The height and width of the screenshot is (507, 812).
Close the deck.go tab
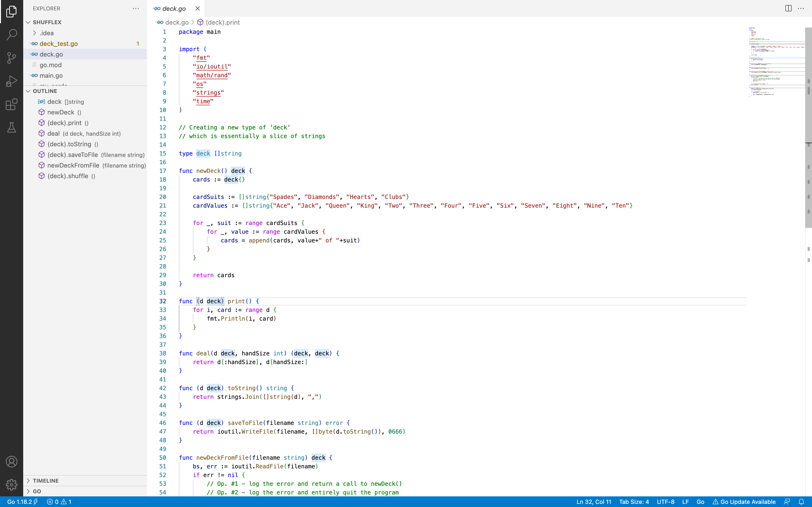(198, 9)
